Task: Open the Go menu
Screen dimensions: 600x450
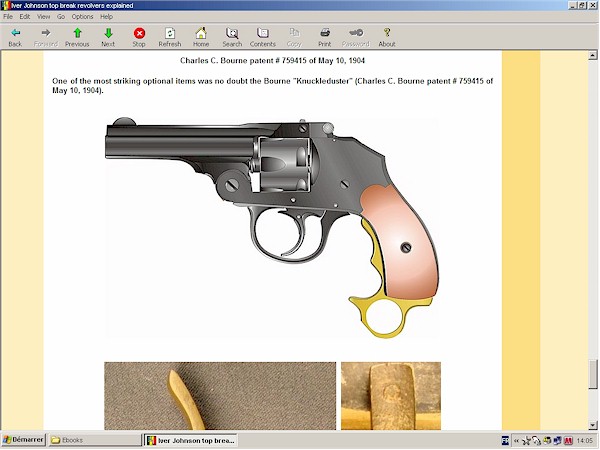Action: pos(61,16)
